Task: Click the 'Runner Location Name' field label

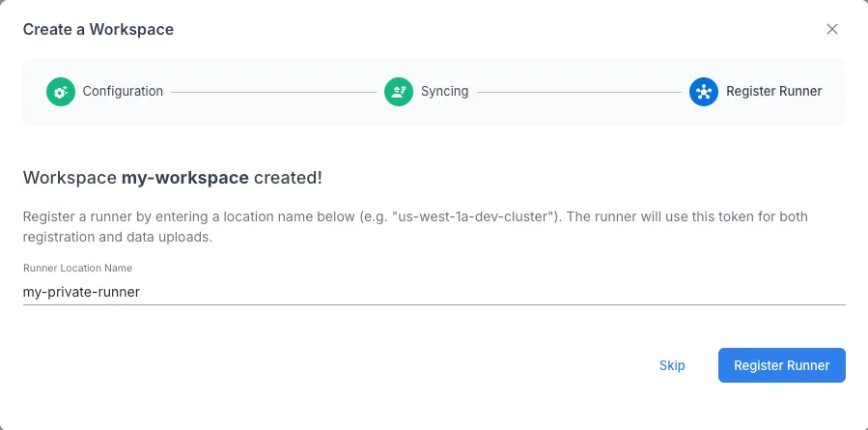Action: (x=77, y=268)
